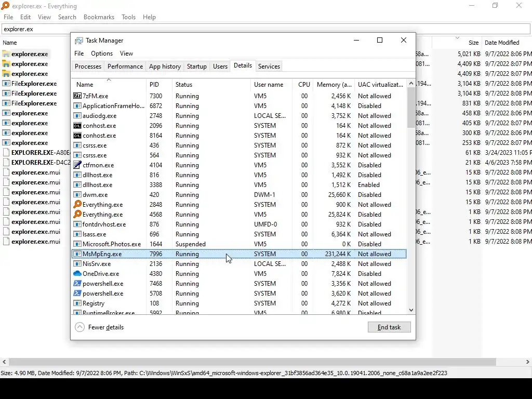Open Task Manager Options menu
The image size is (532, 399).
point(102,54)
